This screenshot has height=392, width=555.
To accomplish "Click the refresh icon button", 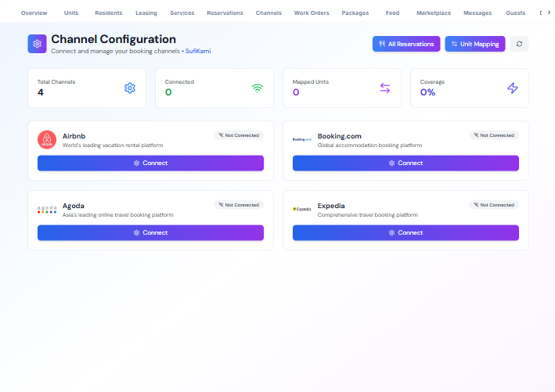I will coord(519,44).
